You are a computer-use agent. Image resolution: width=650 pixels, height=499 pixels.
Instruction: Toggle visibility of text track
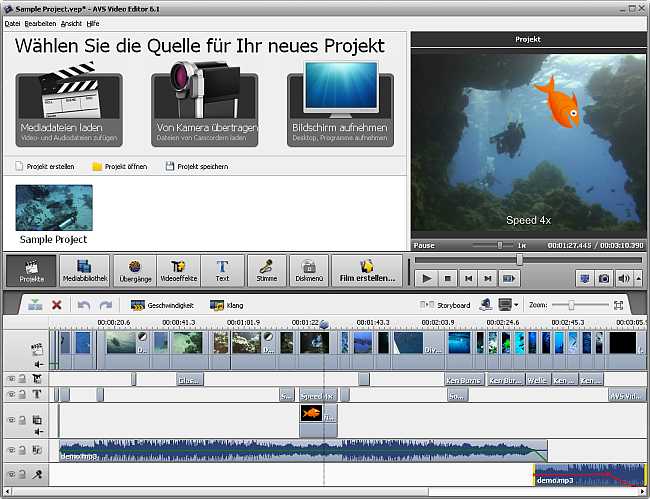11,394
